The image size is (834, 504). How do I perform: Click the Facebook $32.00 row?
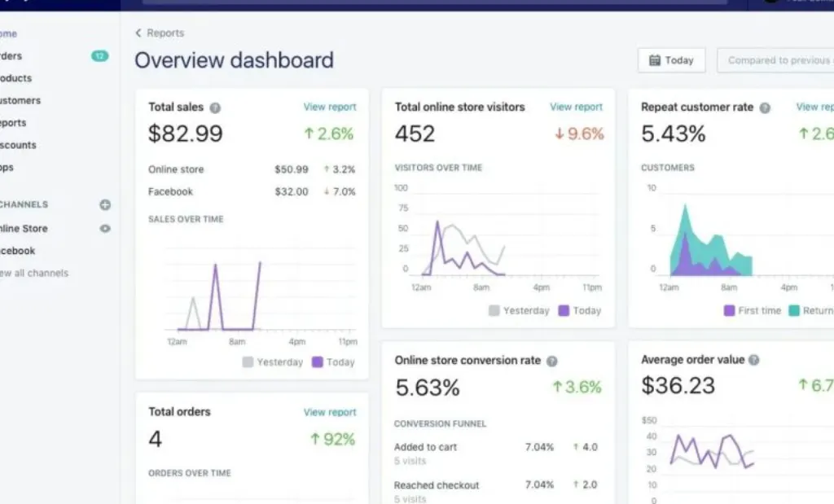click(252, 192)
